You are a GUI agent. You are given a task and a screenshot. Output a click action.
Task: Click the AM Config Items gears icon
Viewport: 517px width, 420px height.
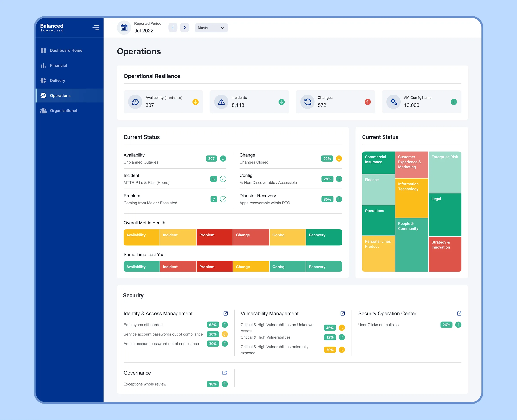pos(393,102)
